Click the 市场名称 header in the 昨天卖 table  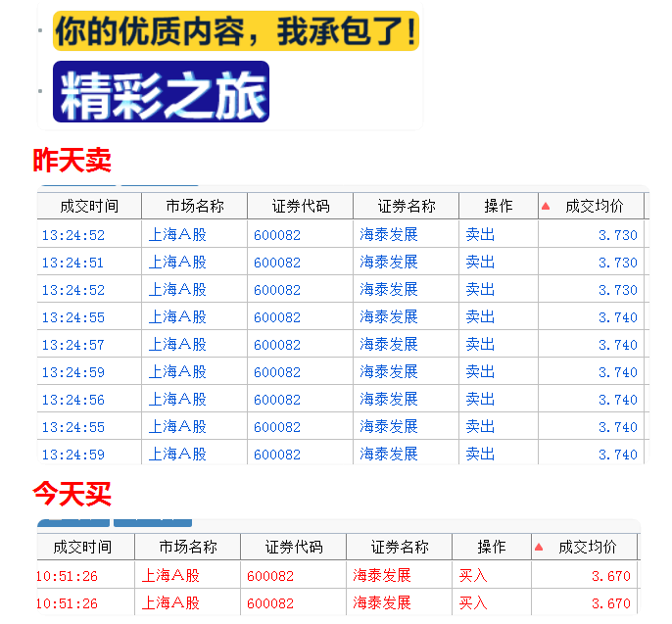[x=195, y=206]
